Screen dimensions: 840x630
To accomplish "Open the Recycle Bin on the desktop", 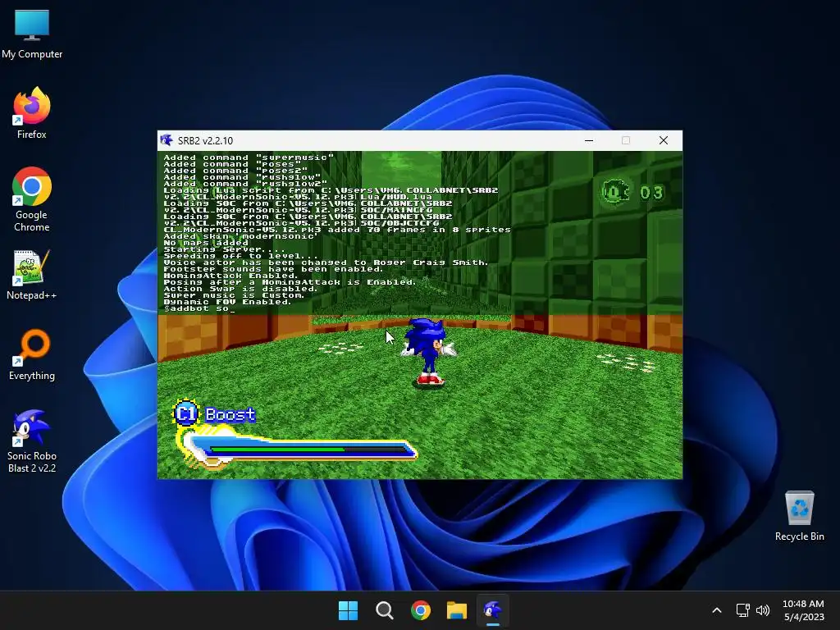I will coord(799,516).
